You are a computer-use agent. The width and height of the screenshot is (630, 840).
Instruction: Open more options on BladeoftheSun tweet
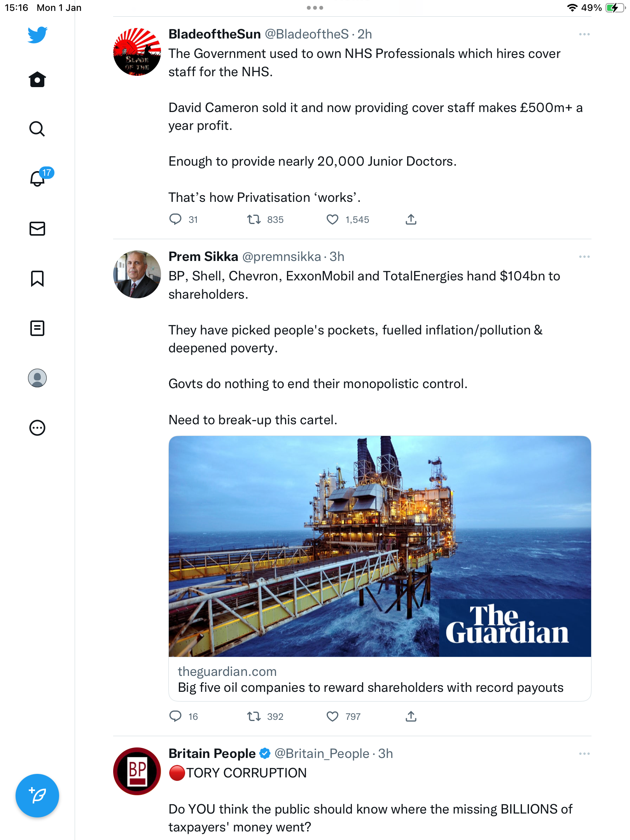(x=584, y=35)
